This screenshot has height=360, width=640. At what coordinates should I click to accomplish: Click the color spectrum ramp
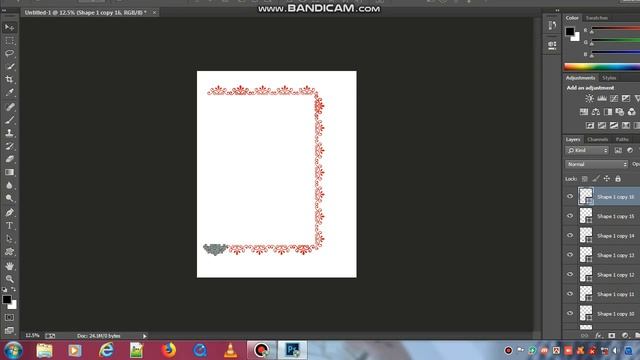click(x=602, y=67)
